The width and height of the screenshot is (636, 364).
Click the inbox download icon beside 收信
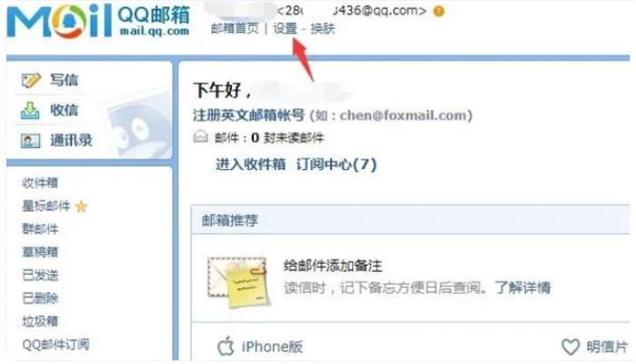pos(30,110)
